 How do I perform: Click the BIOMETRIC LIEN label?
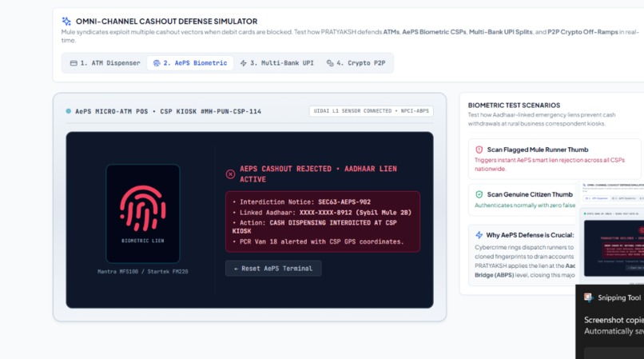(x=142, y=241)
